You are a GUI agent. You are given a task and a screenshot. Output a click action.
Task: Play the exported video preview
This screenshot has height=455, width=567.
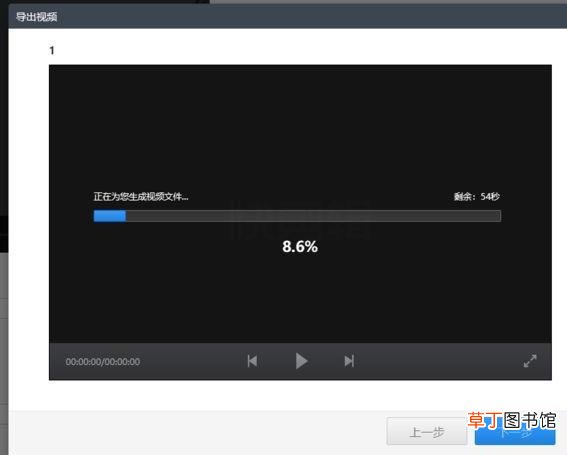[x=301, y=361]
